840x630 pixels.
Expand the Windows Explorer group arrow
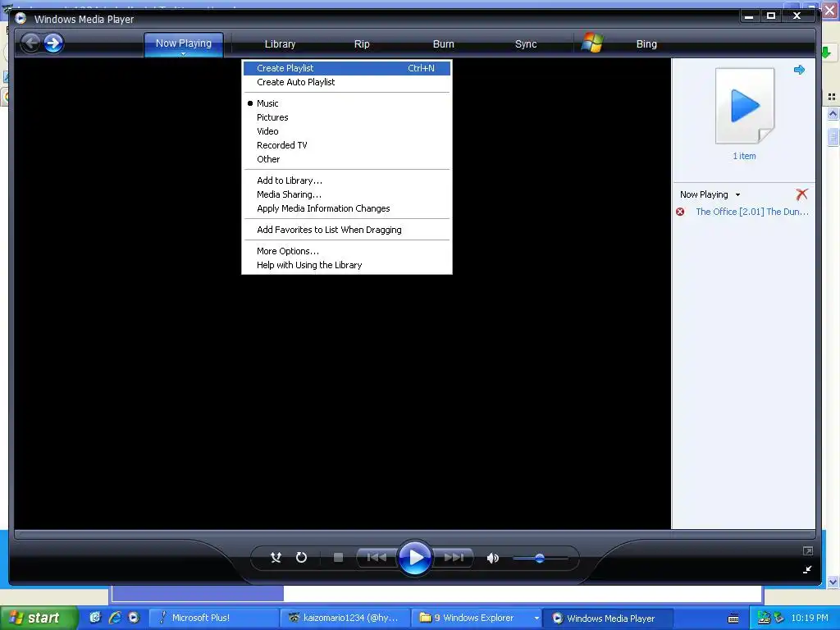(x=536, y=619)
